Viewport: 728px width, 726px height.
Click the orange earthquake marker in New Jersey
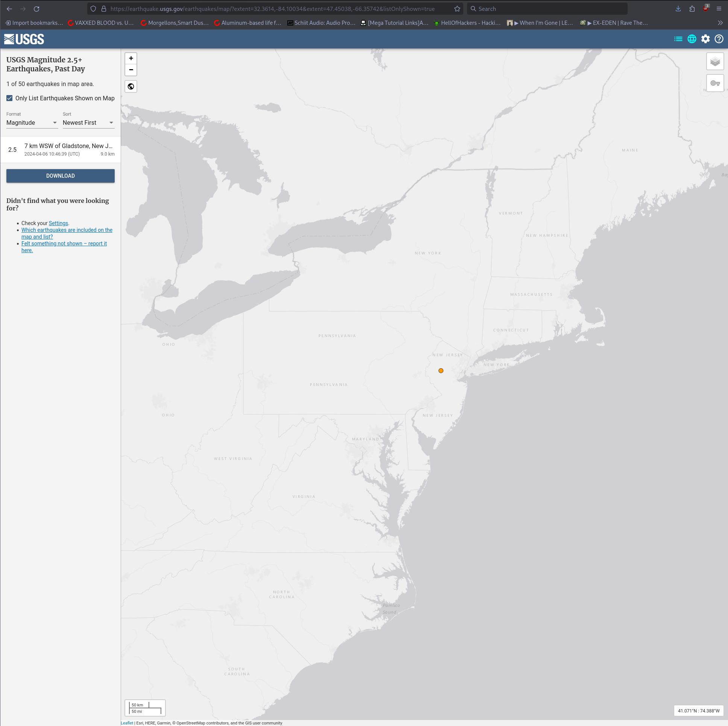tap(441, 371)
